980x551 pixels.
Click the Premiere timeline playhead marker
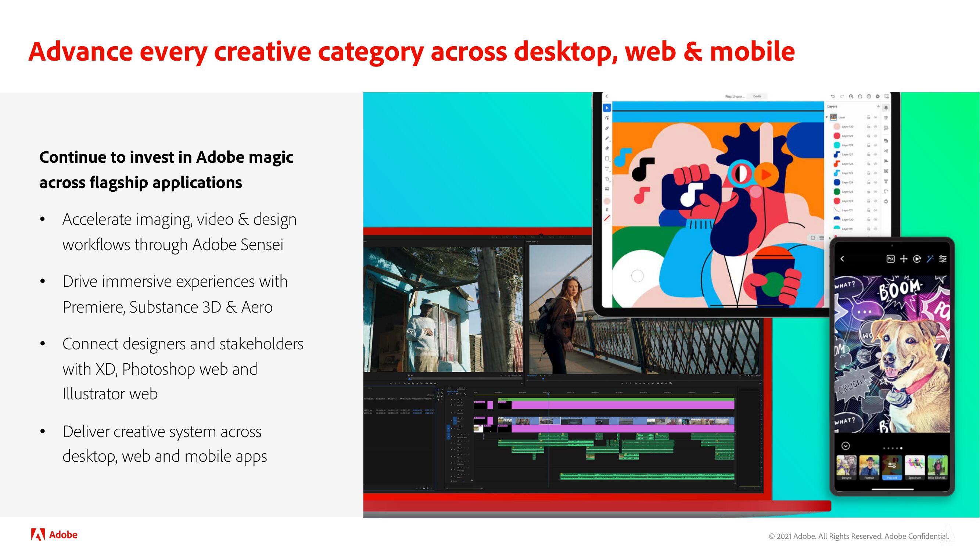tap(548, 394)
